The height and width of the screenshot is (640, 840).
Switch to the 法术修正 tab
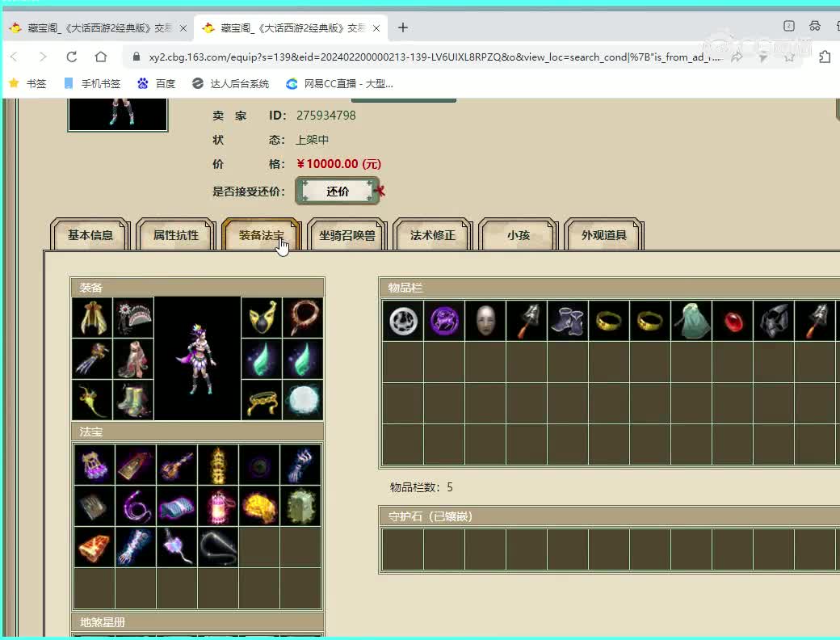click(x=432, y=235)
